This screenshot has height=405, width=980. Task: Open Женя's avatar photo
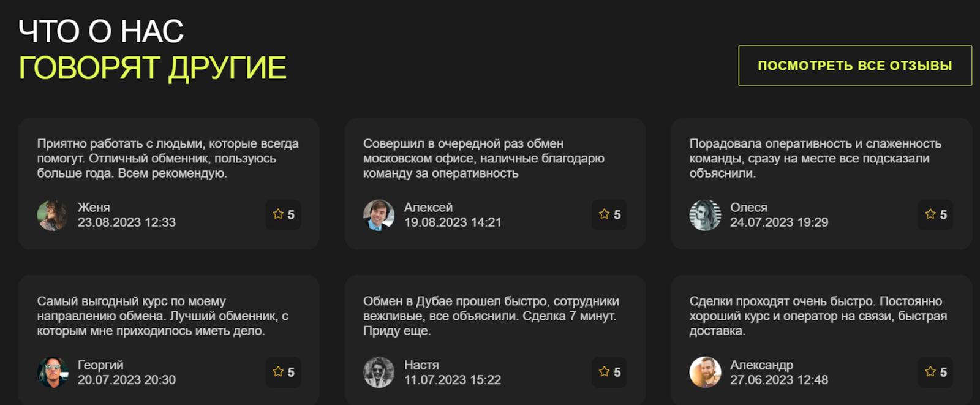(53, 215)
